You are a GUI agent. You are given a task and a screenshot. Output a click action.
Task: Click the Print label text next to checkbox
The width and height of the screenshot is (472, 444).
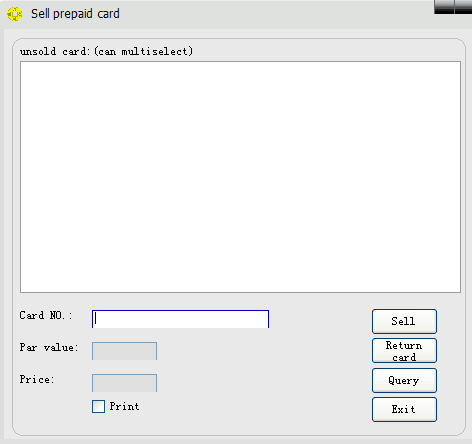coord(124,406)
